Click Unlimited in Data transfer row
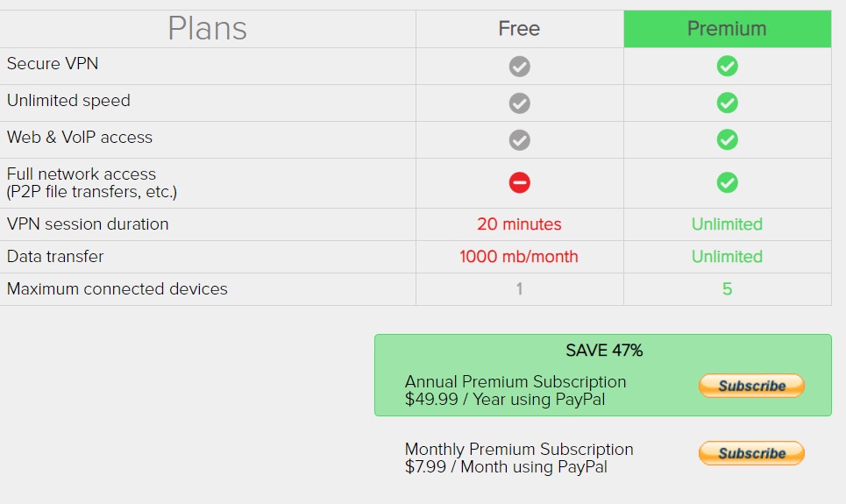This screenshot has height=504, width=846. coord(728,256)
